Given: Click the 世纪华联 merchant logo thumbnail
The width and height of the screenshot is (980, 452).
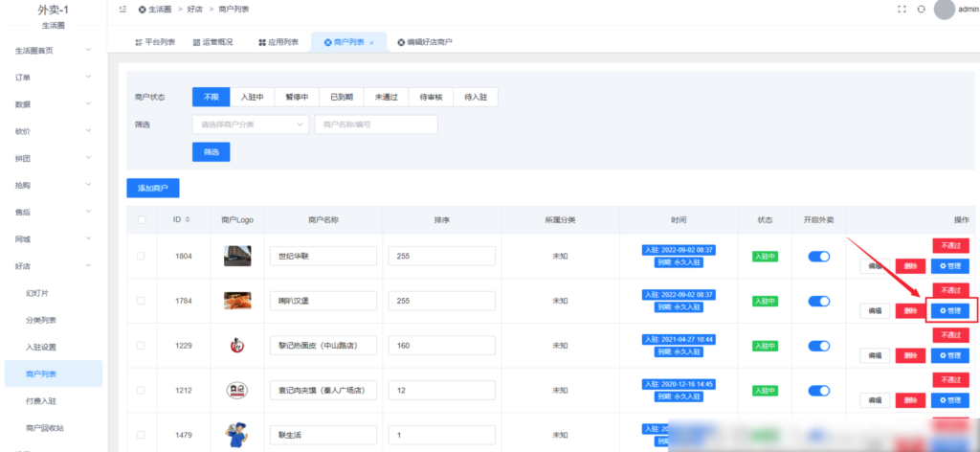Looking at the screenshot, I should 237,256.
